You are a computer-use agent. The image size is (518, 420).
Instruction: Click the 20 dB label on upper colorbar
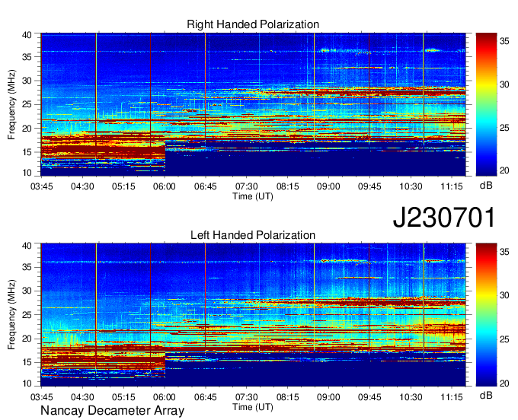(x=504, y=170)
